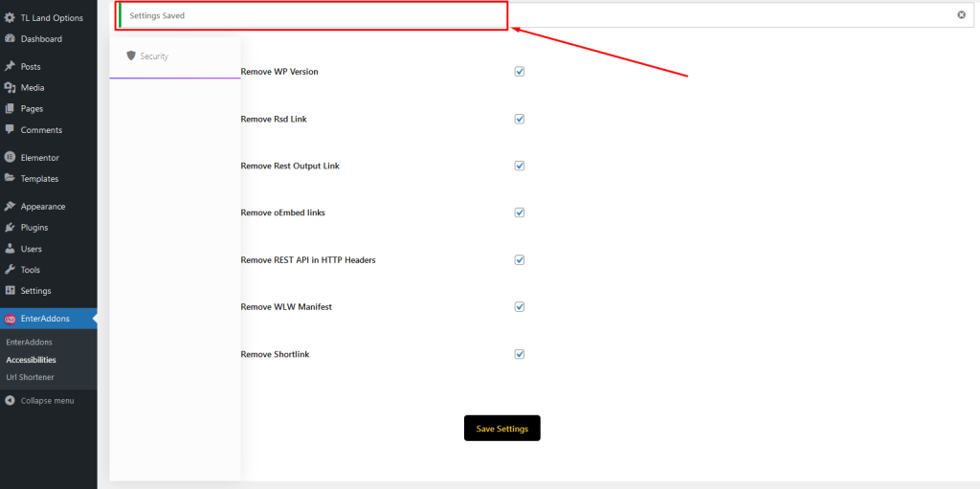The height and width of the screenshot is (489, 980).
Task: Click the Posts pushpin icon
Action: point(10,66)
